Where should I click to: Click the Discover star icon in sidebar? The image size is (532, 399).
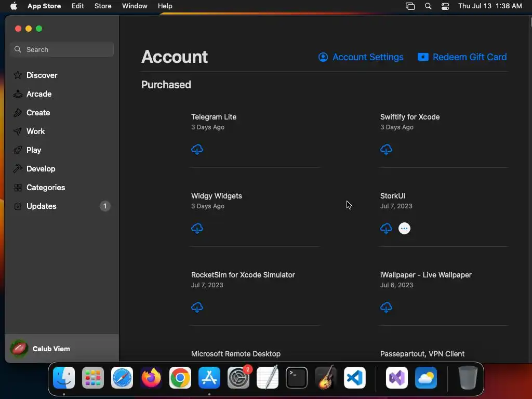[18, 75]
